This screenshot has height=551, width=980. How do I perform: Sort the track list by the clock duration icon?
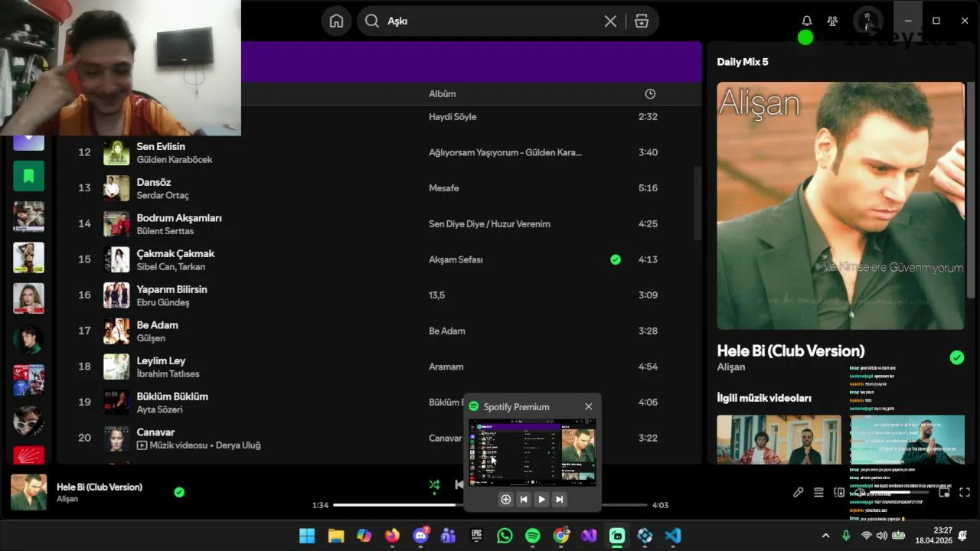click(x=650, y=93)
